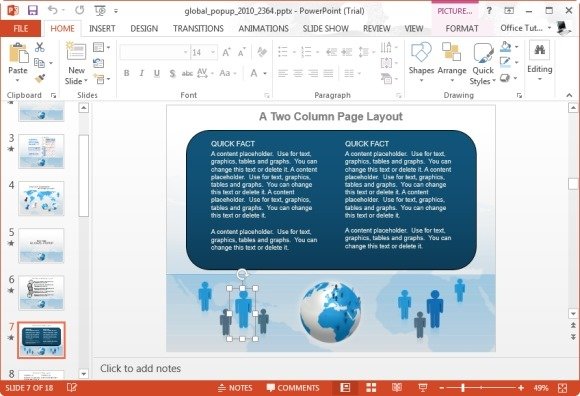Click the COMMENTS button in status bar
The height and width of the screenshot is (396, 580).
293,388
